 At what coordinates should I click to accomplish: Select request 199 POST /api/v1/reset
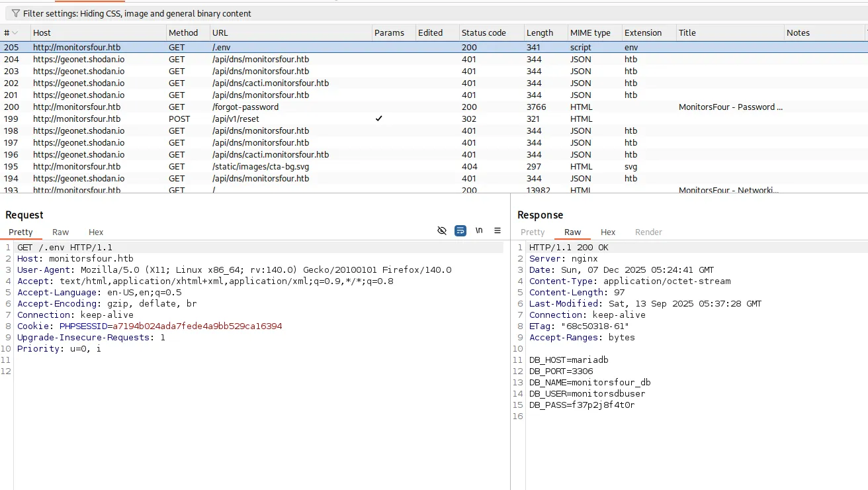(236, 119)
